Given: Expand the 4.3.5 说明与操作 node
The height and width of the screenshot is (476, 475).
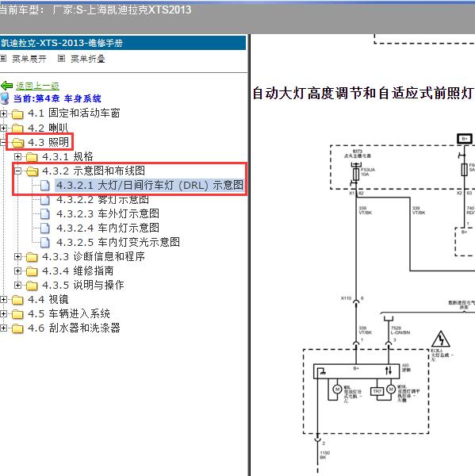Looking at the screenshot, I should point(18,285).
